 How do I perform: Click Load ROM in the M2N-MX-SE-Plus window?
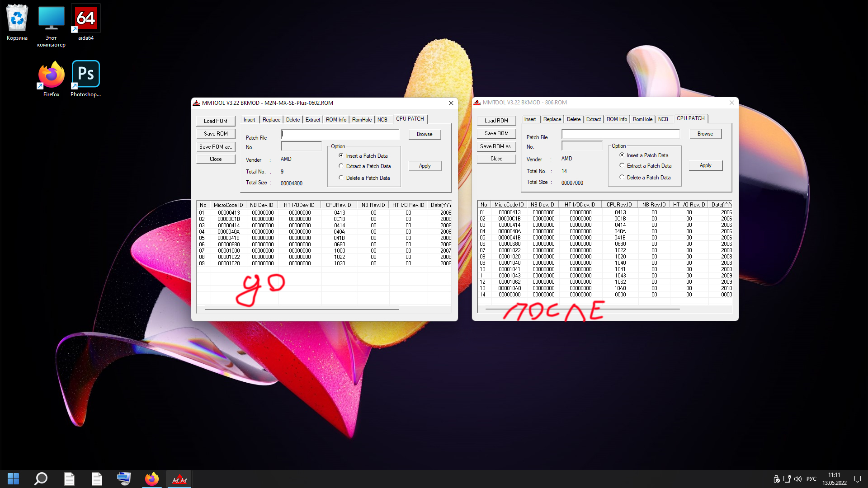coord(216,121)
